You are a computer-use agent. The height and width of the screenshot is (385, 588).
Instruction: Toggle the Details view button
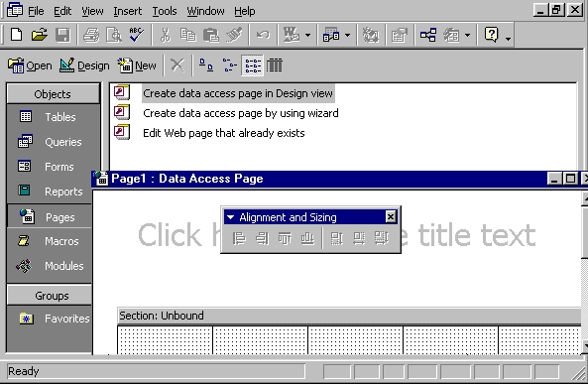(275, 65)
